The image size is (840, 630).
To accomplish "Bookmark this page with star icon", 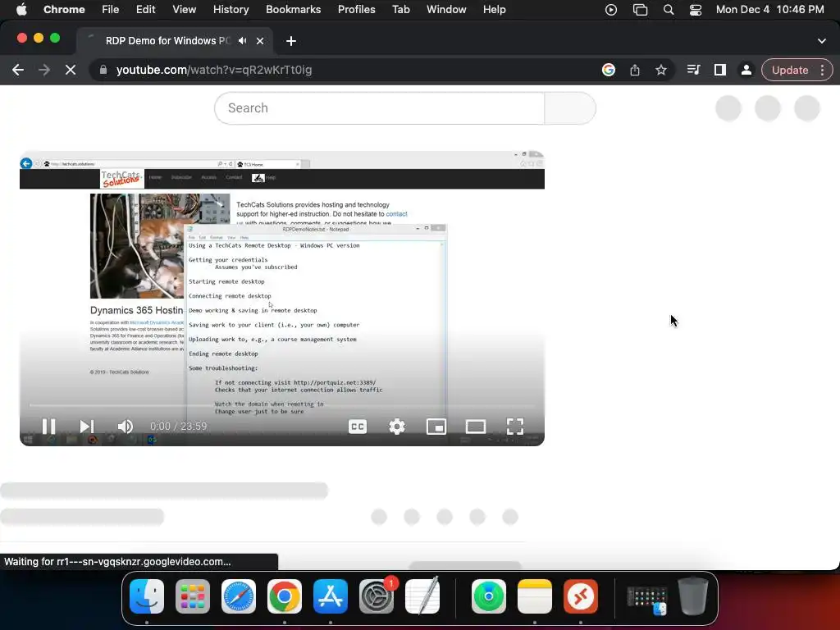I will [661, 71].
